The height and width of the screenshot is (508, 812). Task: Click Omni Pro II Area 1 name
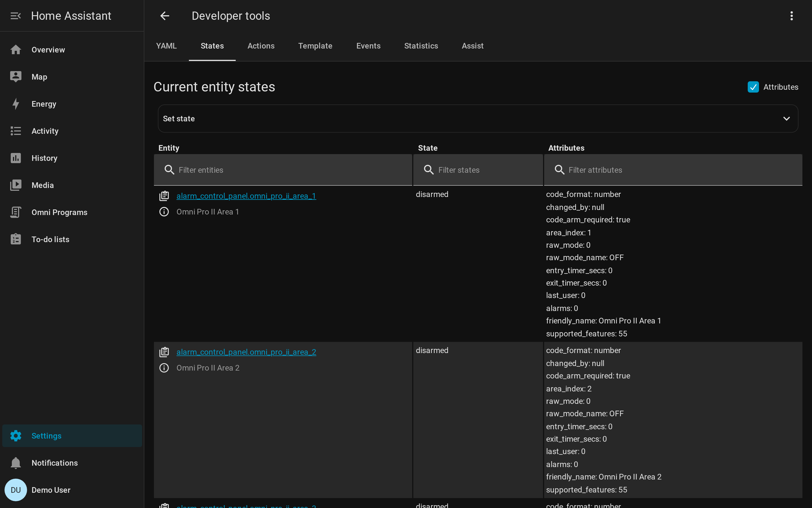pyautogui.click(x=208, y=212)
